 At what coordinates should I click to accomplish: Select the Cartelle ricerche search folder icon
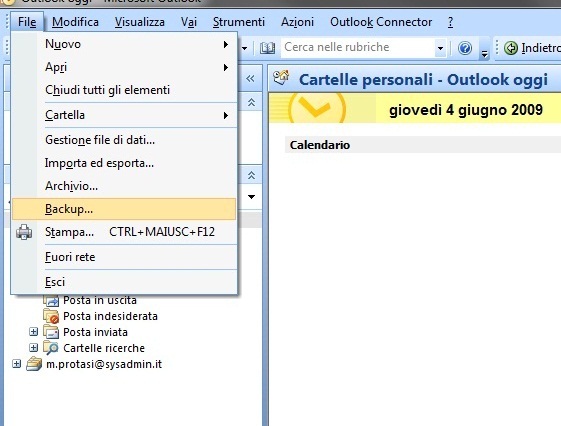[51, 348]
